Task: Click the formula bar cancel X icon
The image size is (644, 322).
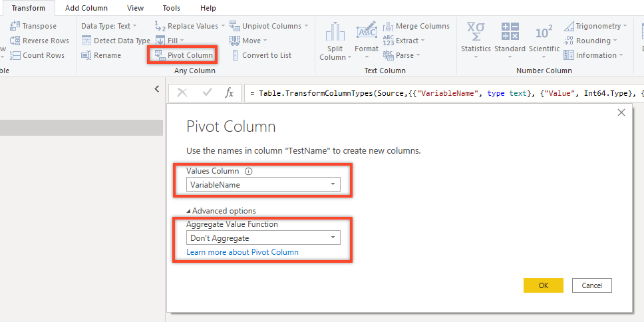Action: pos(182,93)
